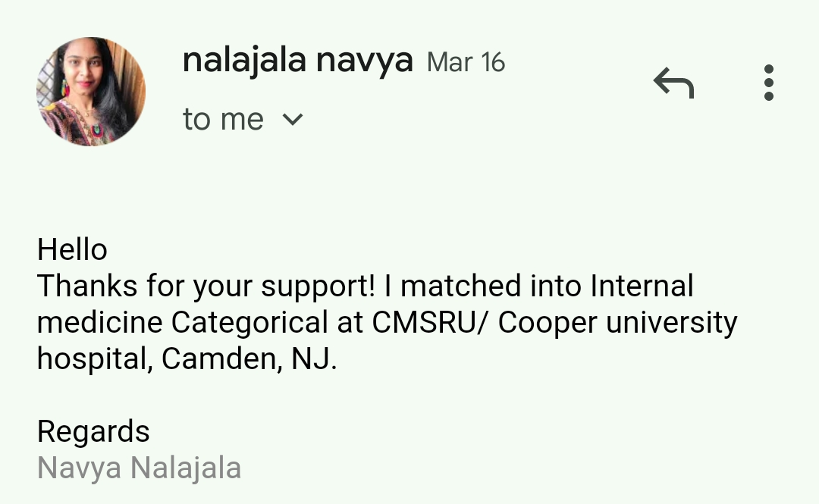Click the "Regards" closing line
The width and height of the screenshot is (819, 504).
tap(93, 432)
